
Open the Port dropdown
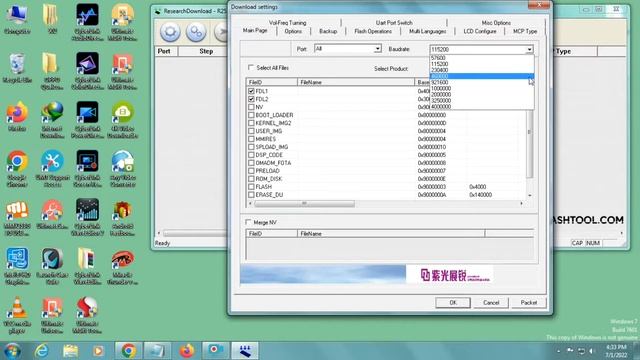(348, 49)
